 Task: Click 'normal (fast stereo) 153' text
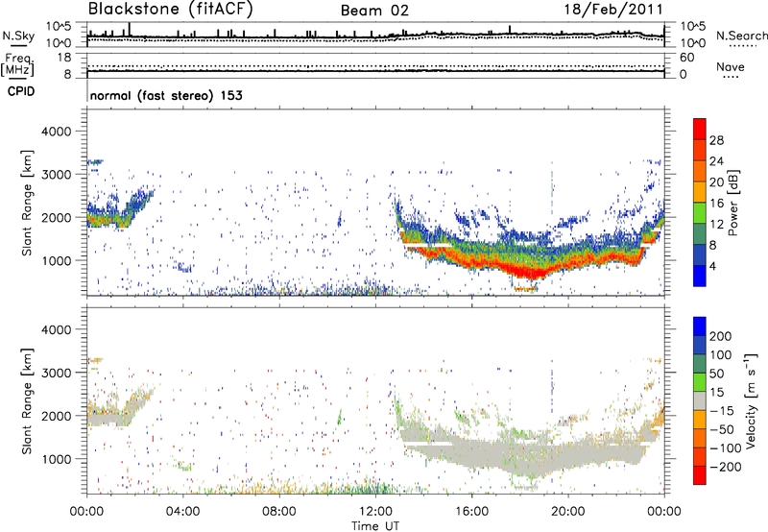(x=166, y=95)
